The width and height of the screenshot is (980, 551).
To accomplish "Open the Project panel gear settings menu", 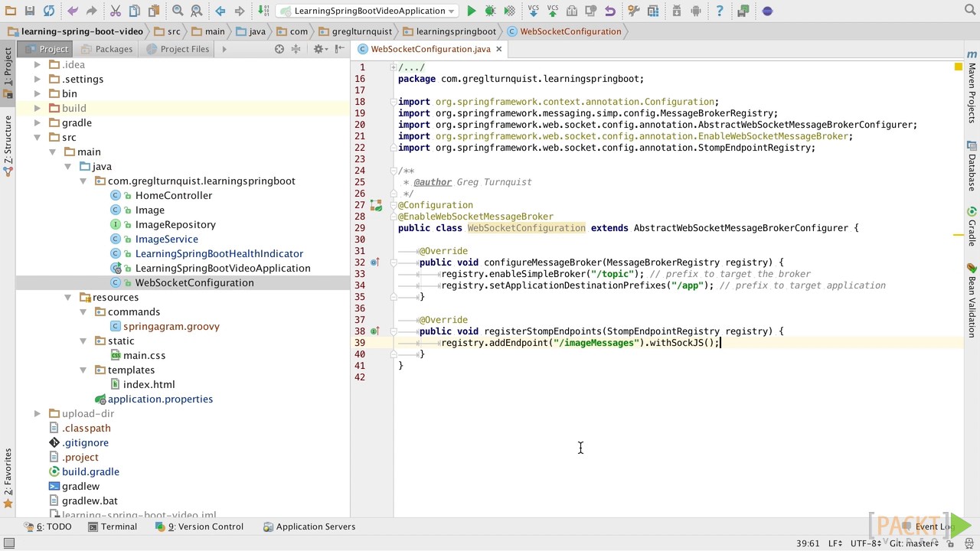I will [318, 49].
